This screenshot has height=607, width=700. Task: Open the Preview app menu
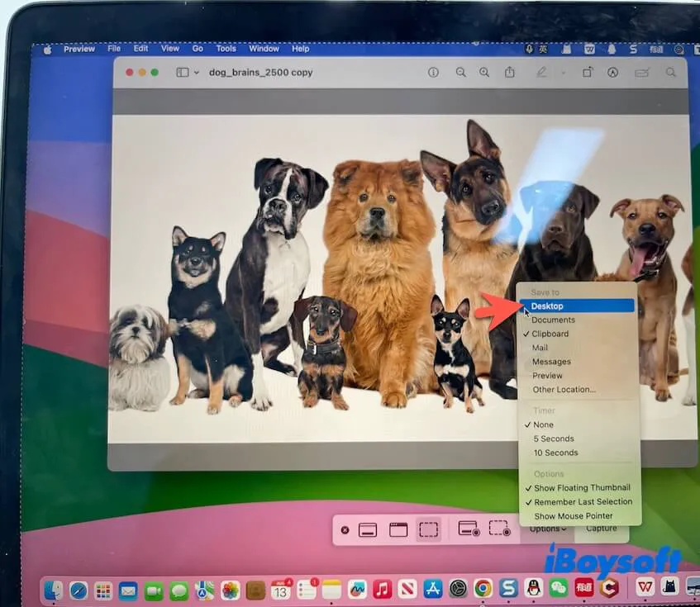point(79,49)
